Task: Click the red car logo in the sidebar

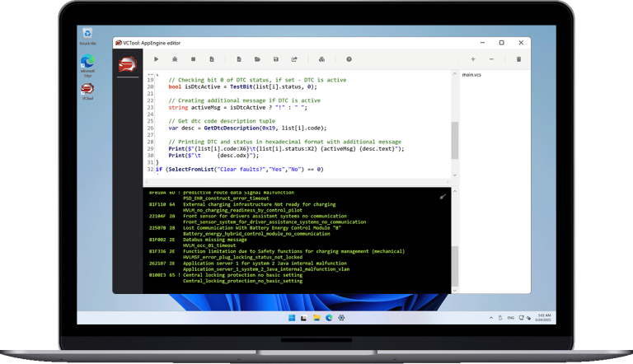Action: click(x=127, y=65)
